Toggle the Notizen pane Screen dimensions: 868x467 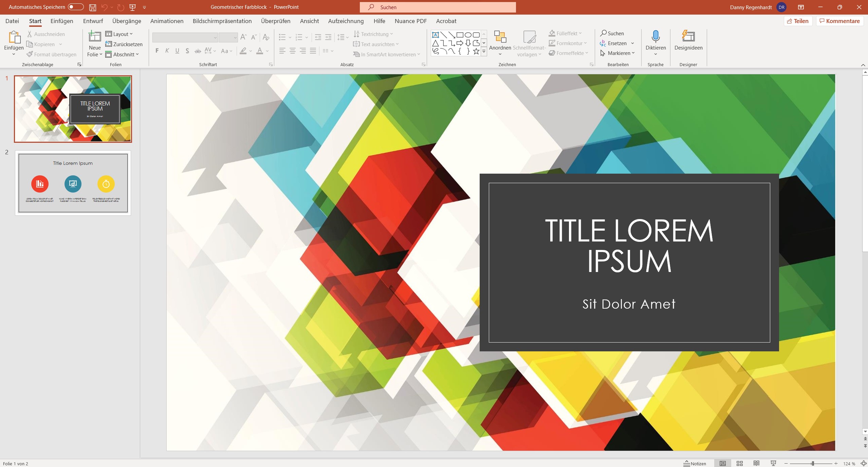695,463
